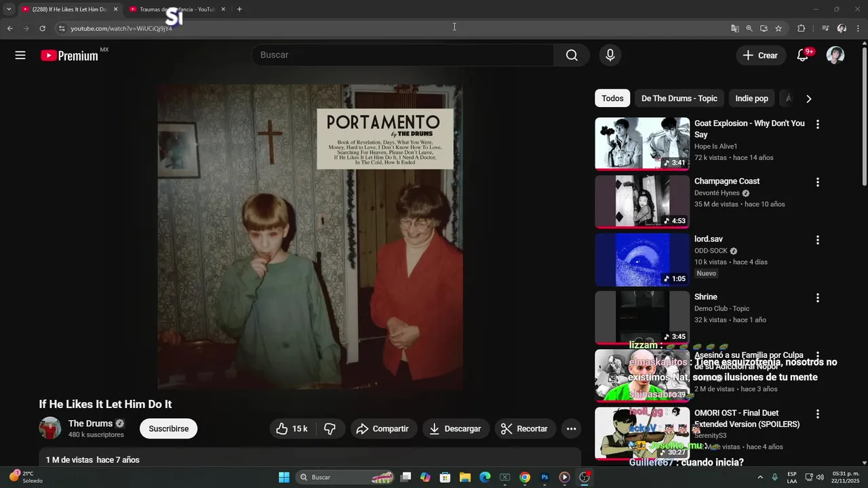Translate this page icon in address bar

click(735, 28)
